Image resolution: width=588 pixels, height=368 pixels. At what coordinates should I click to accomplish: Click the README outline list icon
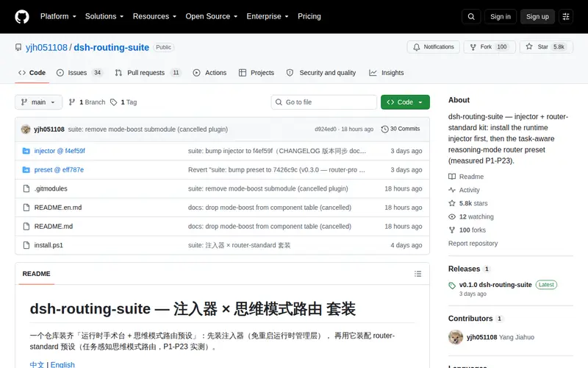point(417,274)
